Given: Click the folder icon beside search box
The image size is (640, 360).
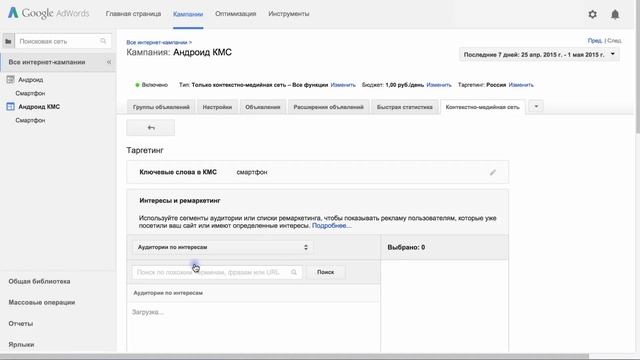Looking at the screenshot, I should click(8, 41).
